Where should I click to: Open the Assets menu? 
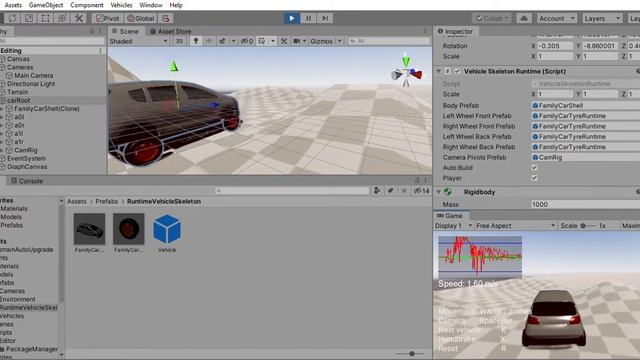coord(13,5)
